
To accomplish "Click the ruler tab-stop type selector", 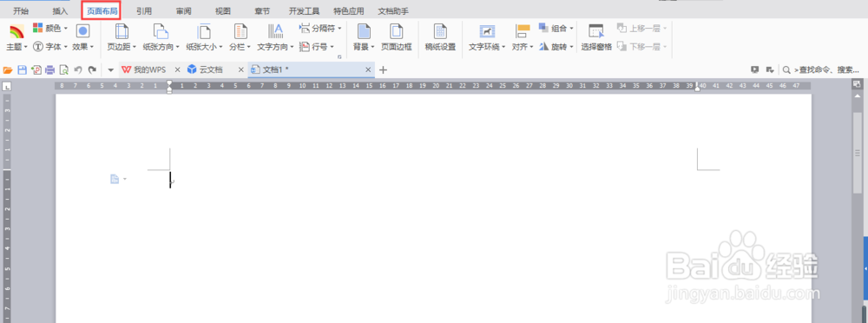I will [7, 87].
